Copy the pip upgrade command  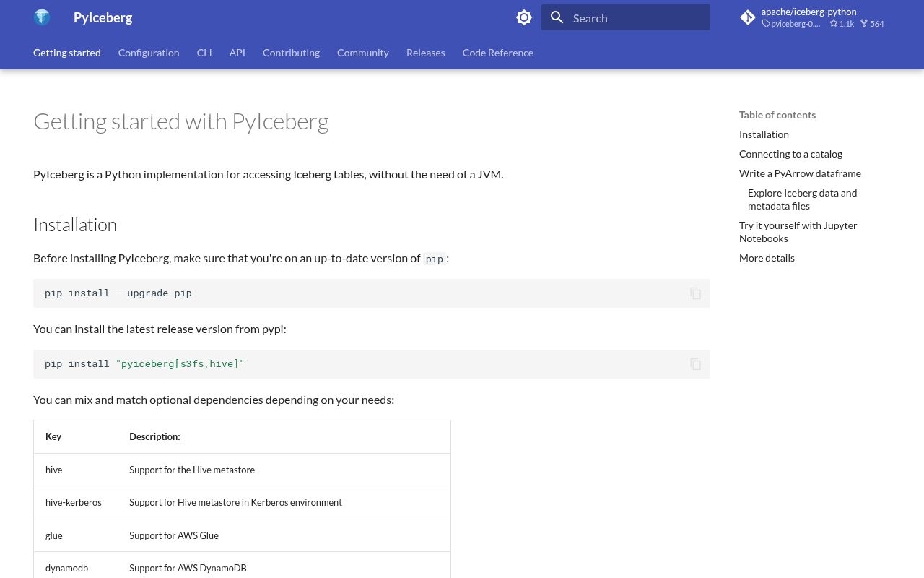click(696, 293)
